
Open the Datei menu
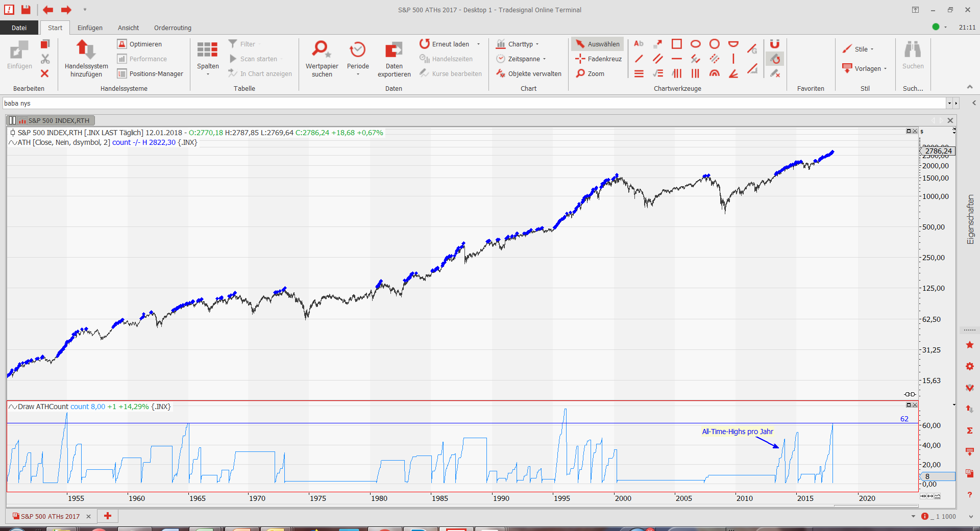(19, 28)
